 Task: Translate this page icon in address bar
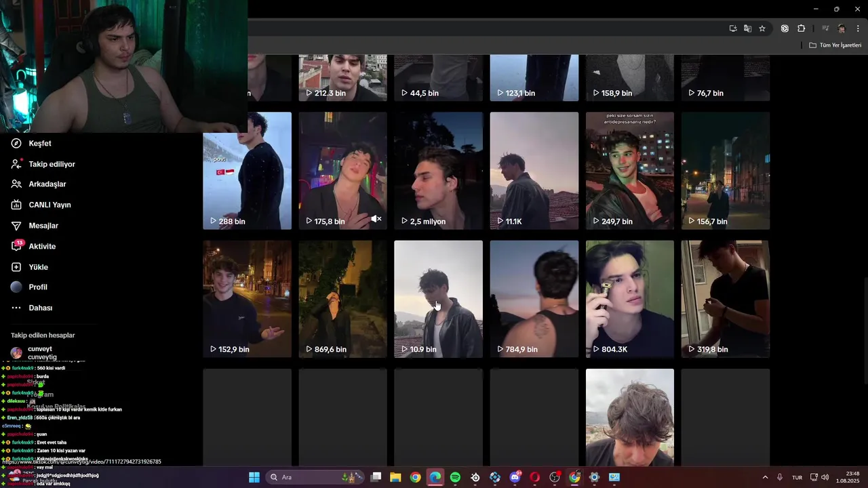coord(747,28)
